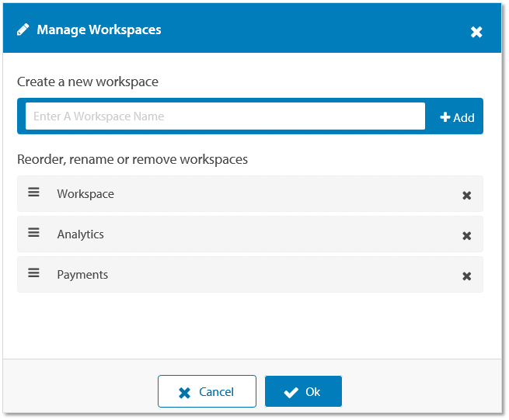Close the Manage Workspaces dialog

click(x=476, y=32)
